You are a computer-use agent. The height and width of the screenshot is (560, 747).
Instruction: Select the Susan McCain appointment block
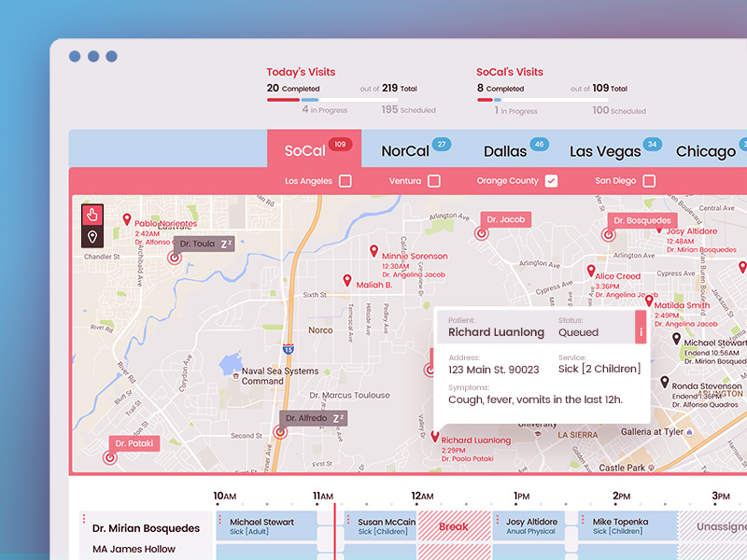click(x=380, y=525)
